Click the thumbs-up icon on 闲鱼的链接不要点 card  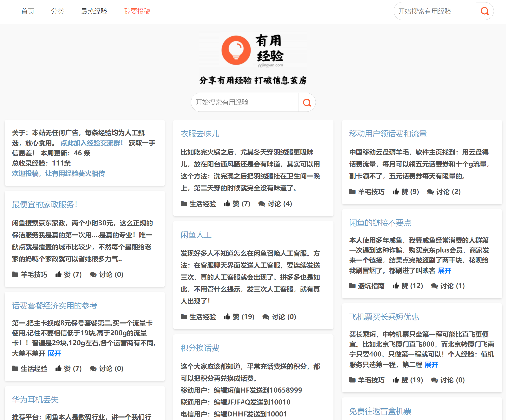[x=396, y=286]
